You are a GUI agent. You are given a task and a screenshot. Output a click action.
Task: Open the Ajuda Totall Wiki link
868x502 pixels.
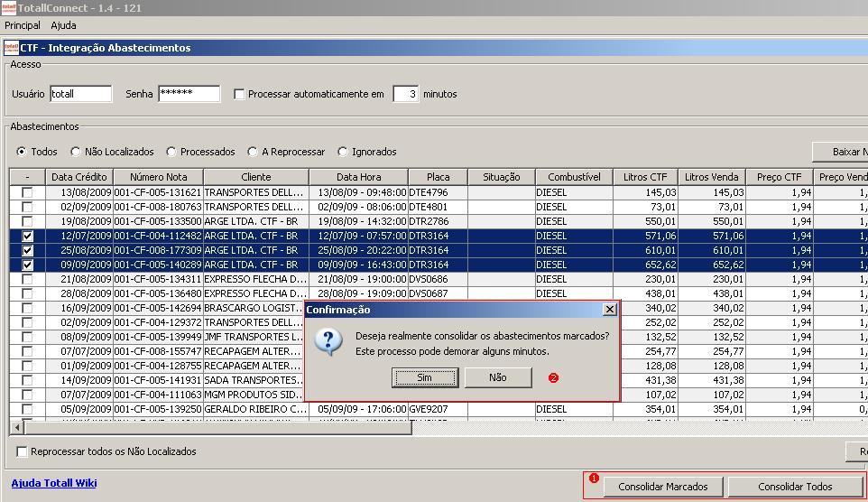click(54, 483)
